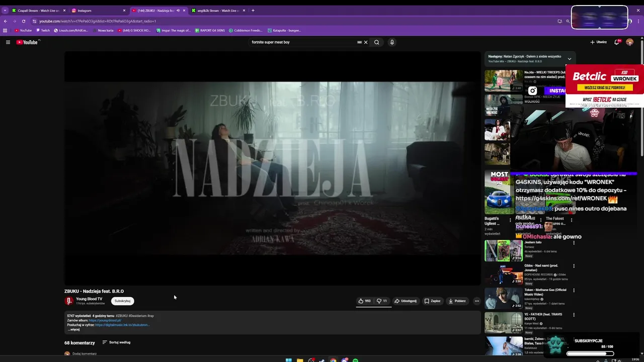Dislike the video with thumbs down

click(382, 301)
